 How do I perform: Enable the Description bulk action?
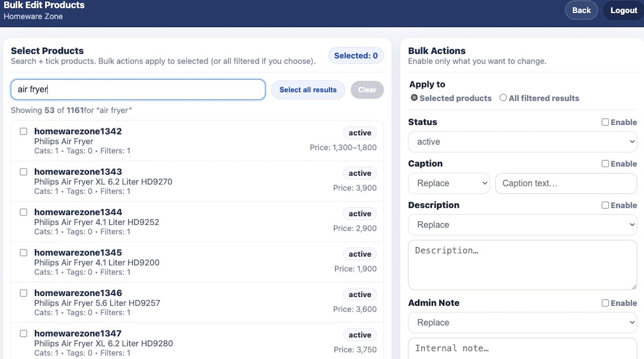(605, 205)
